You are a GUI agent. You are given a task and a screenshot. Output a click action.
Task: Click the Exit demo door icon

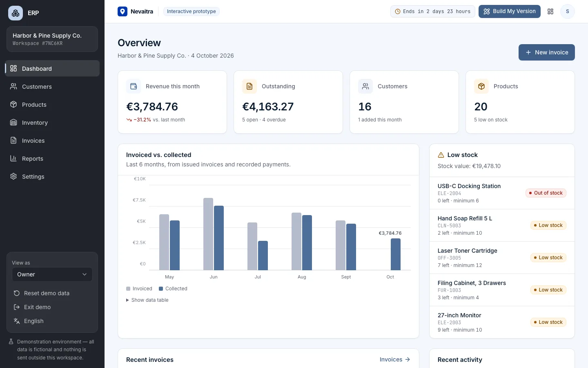click(17, 307)
